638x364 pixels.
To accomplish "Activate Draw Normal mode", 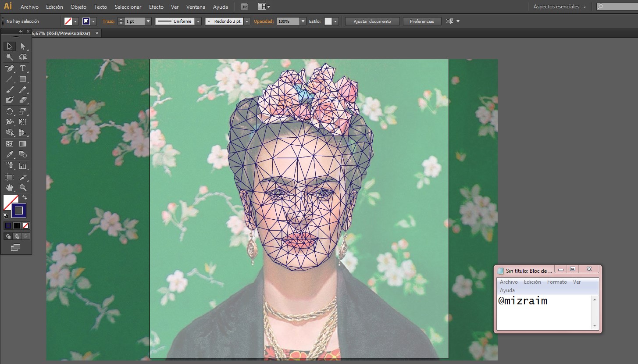I will point(8,236).
